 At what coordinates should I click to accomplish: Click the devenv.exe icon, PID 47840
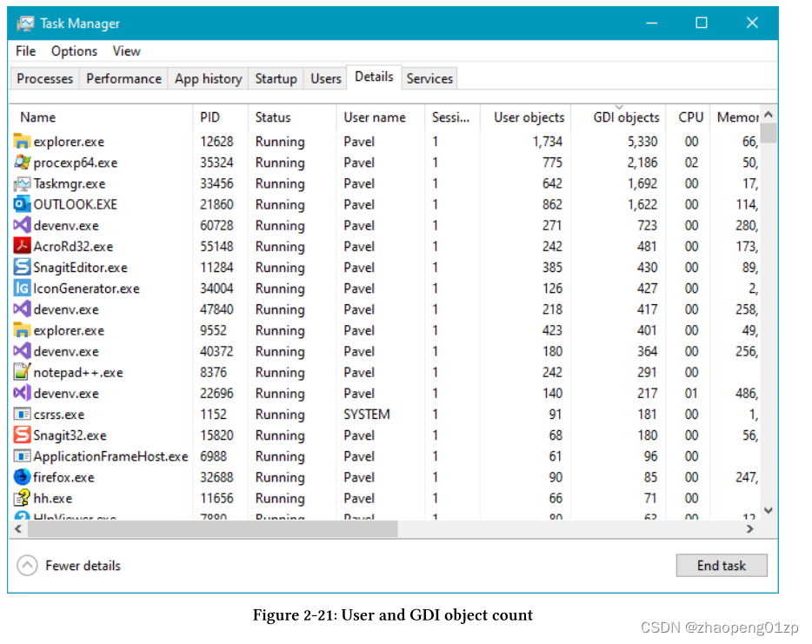[x=22, y=309]
